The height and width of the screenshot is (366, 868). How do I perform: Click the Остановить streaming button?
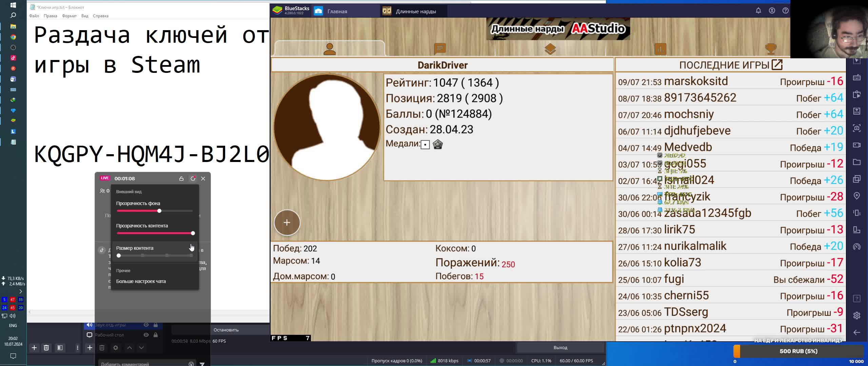[226, 330]
